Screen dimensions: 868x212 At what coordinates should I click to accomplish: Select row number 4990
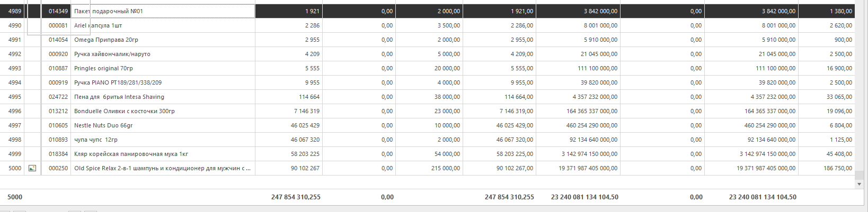tap(15, 25)
